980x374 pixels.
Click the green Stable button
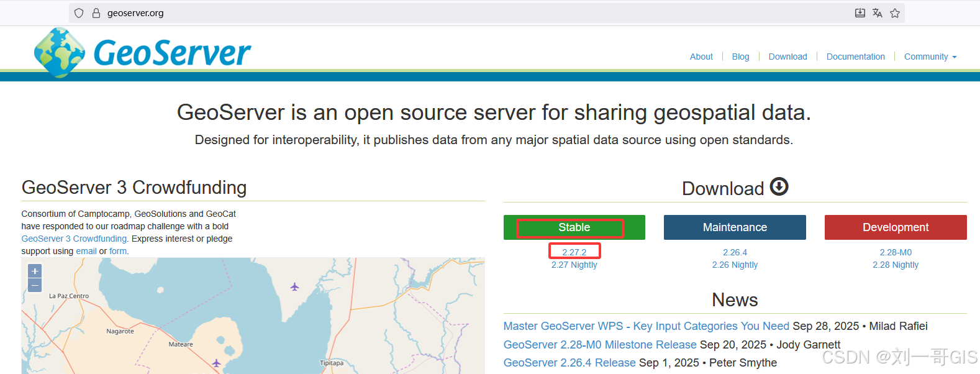[574, 227]
